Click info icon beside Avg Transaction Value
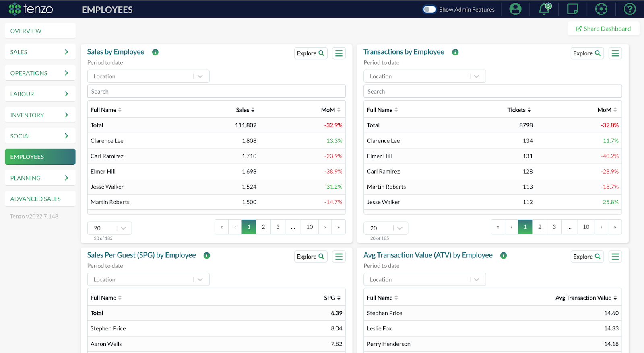 [x=504, y=256]
